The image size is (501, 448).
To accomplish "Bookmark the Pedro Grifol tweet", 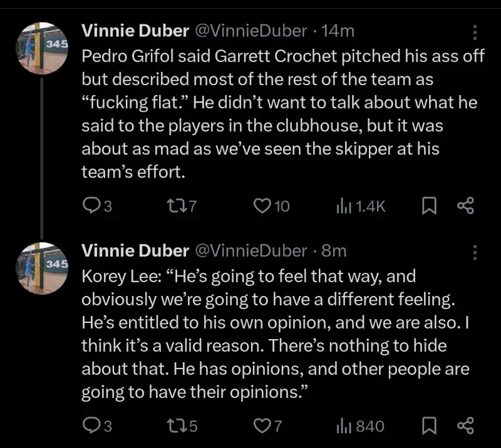I will tap(429, 206).
